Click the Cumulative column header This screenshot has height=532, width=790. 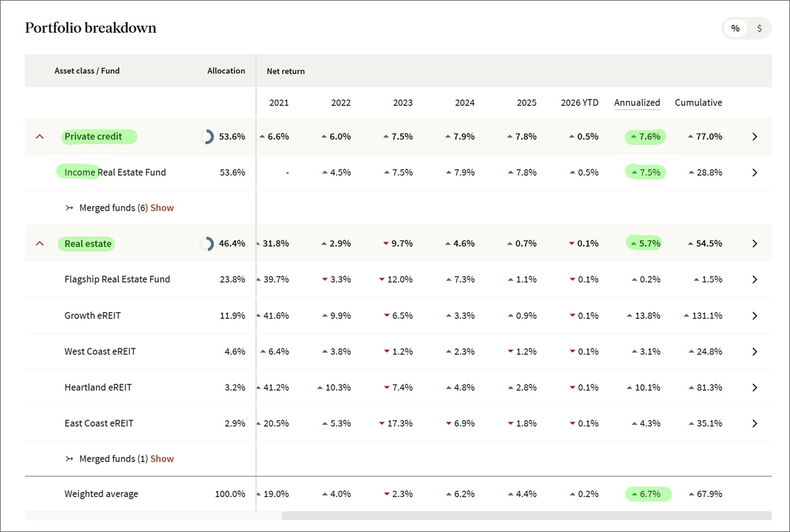pos(698,103)
